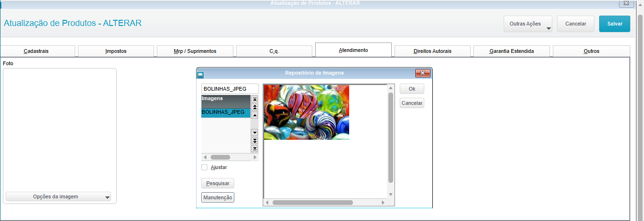
Task: Move up one row in Imagens list
Action: click(254, 115)
